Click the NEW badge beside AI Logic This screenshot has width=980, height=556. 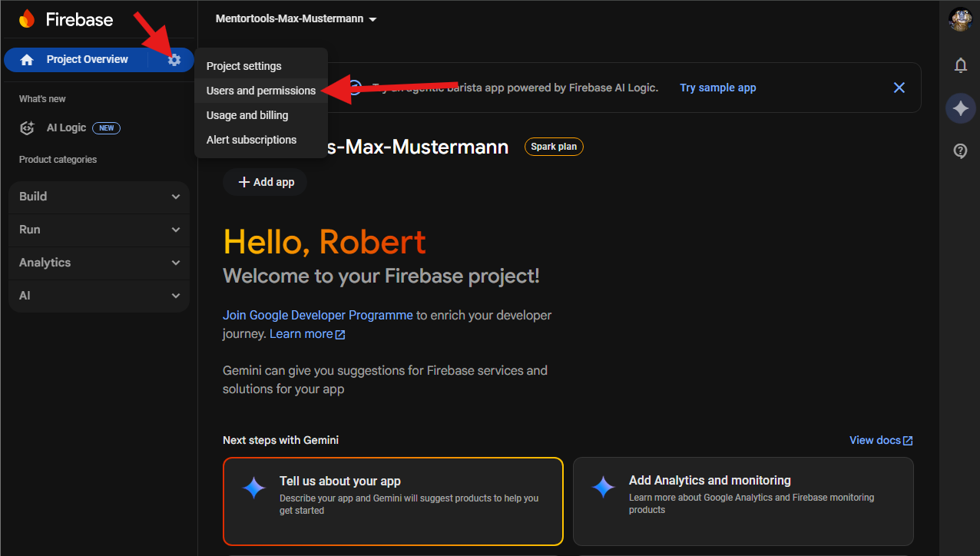[x=106, y=128]
